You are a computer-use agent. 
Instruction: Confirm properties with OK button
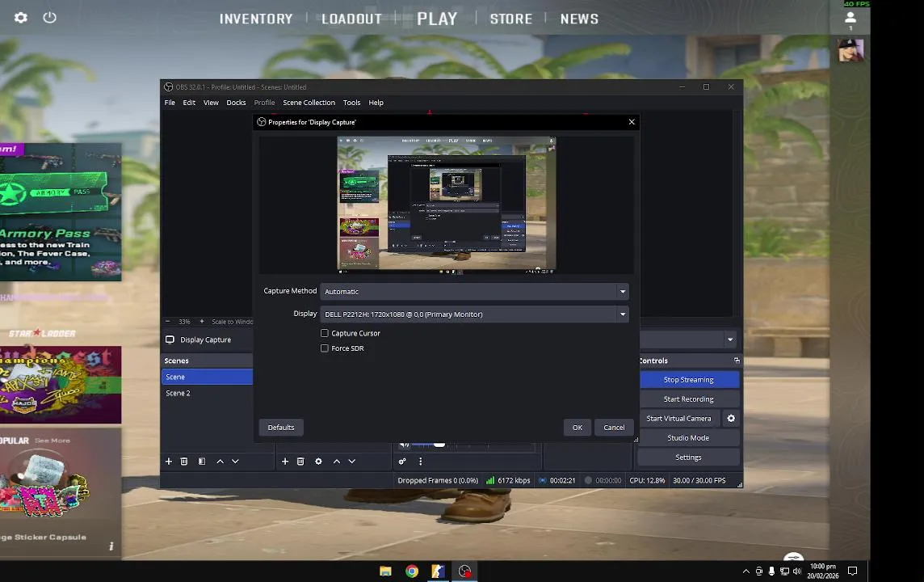click(577, 428)
